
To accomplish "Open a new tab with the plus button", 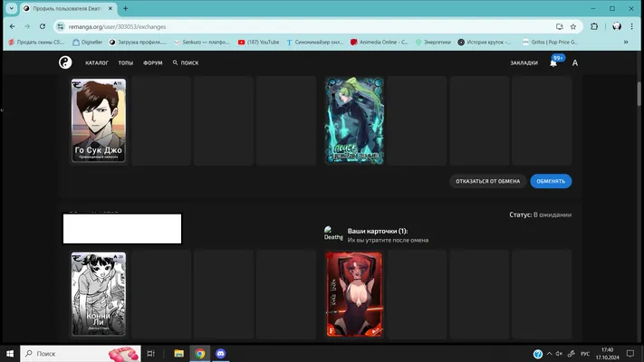I will click(x=125, y=8).
